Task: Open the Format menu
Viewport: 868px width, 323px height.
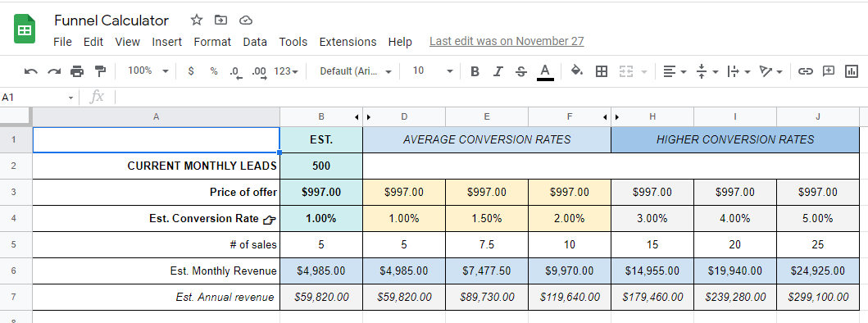Action: tap(212, 42)
